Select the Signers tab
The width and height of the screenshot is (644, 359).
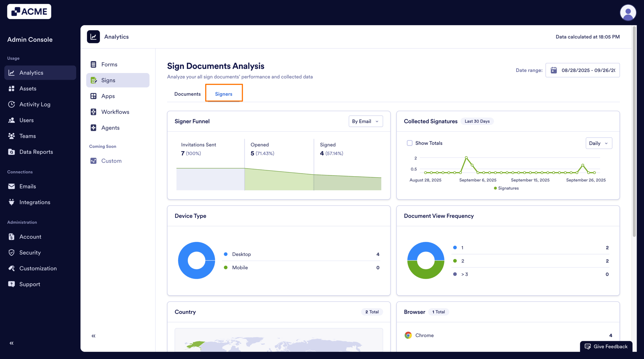224,94
